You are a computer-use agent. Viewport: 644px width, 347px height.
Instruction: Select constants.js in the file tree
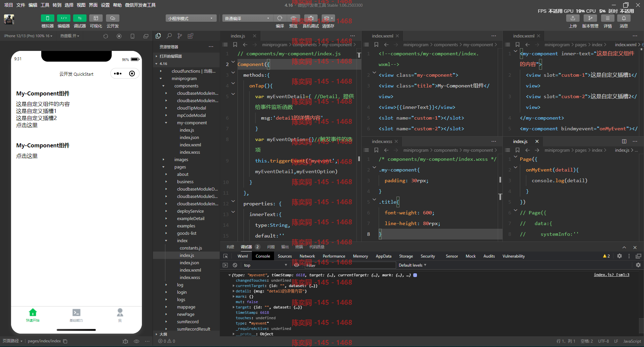pos(191,248)
